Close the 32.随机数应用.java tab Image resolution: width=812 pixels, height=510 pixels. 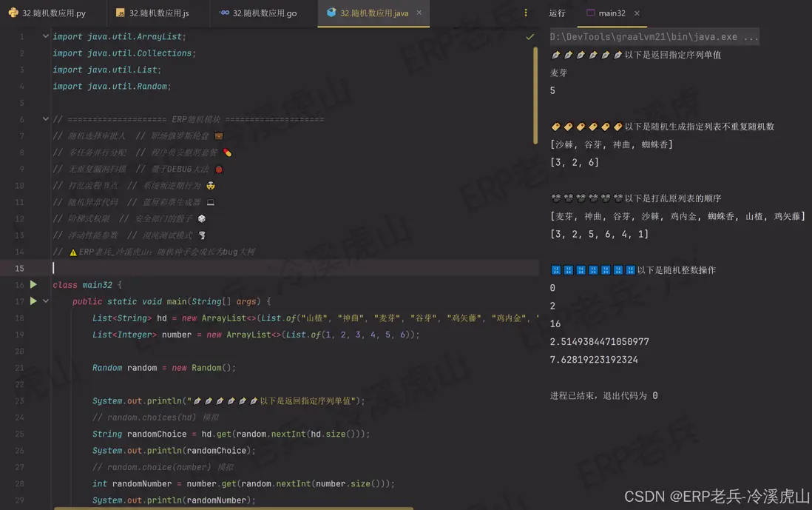click(419, 13)
